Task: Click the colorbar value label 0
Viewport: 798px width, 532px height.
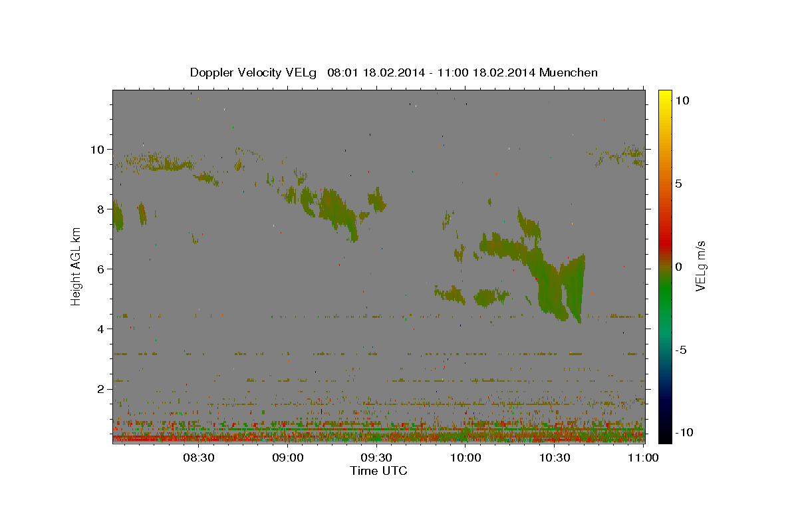Action: (678, 267)
